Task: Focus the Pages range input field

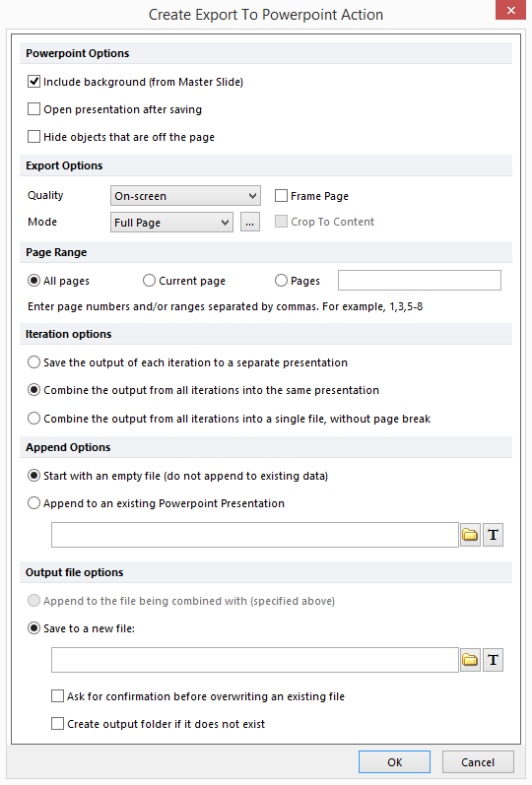Action: [x=420, y=281]
